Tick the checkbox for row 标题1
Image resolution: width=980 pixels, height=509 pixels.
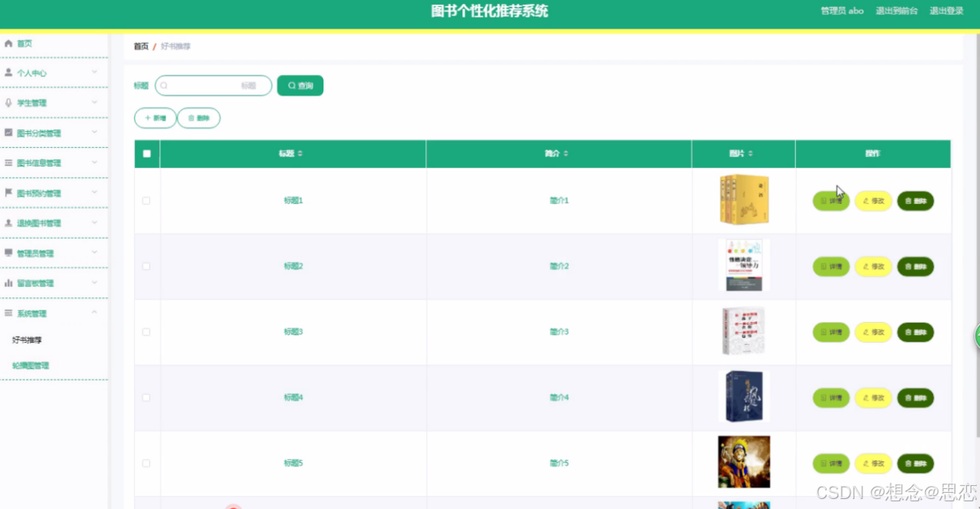tap(146, 201)
